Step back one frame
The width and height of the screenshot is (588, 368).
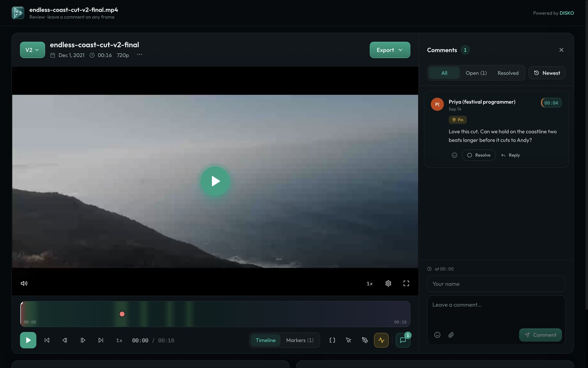coord(65,340)
